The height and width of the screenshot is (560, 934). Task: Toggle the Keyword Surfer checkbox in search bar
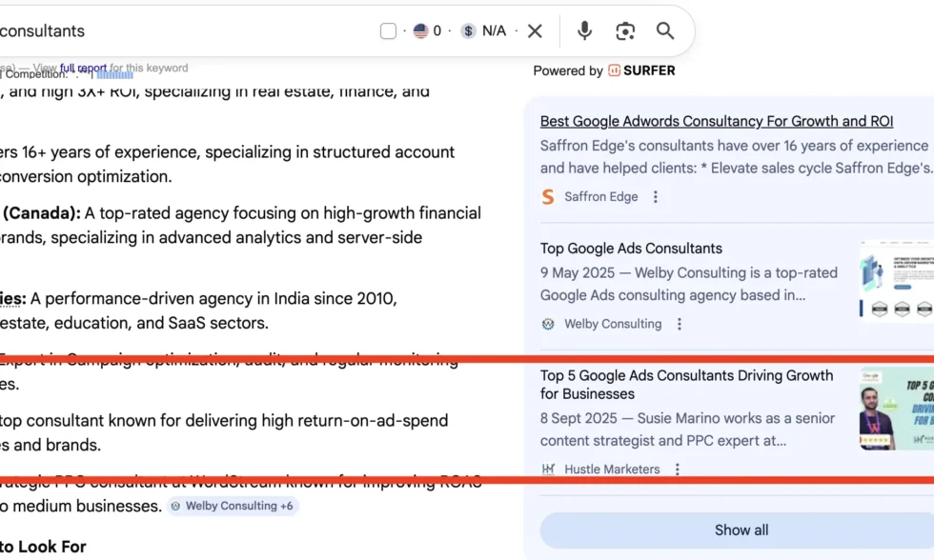click(x=388, y=30)
